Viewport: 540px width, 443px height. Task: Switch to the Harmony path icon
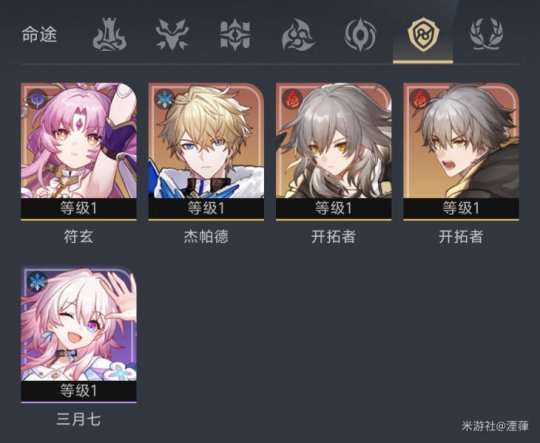click(298, 35)
